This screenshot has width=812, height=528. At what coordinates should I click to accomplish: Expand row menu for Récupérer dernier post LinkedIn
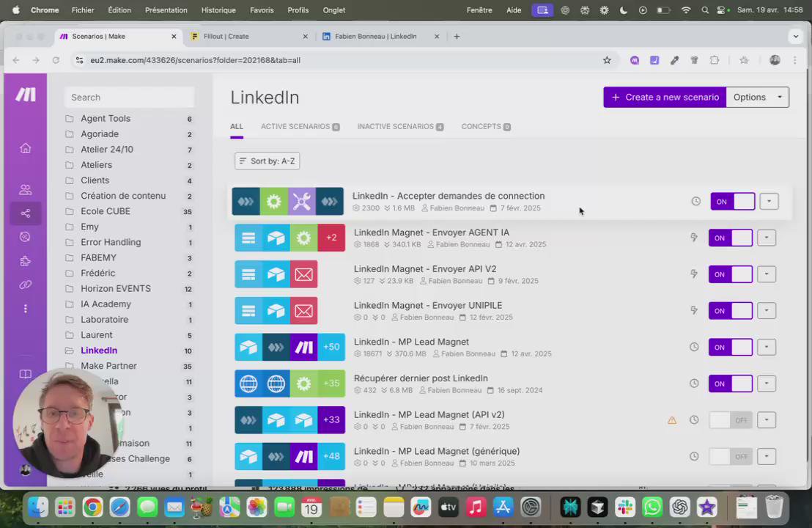point(767,384)
